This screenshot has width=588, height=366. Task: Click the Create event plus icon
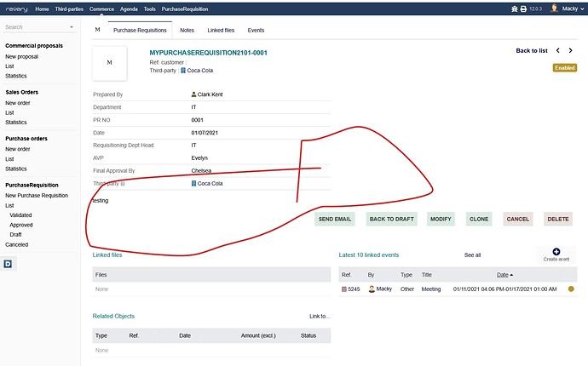pos(556,252)
